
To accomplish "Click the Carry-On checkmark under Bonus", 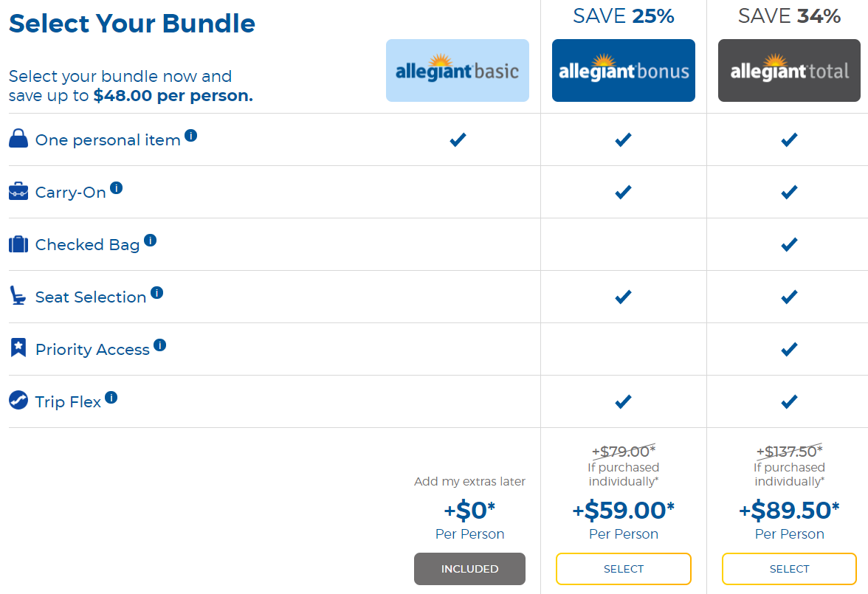I will (x=624, y=192).
